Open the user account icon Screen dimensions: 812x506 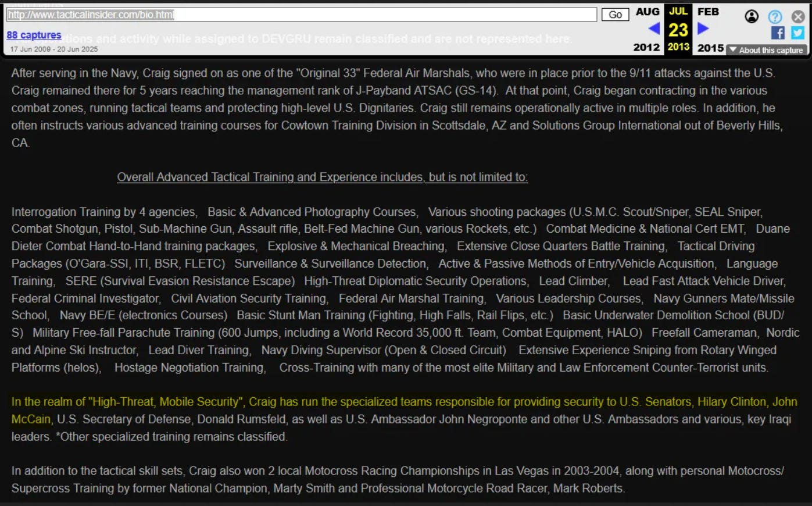[752, 16]
